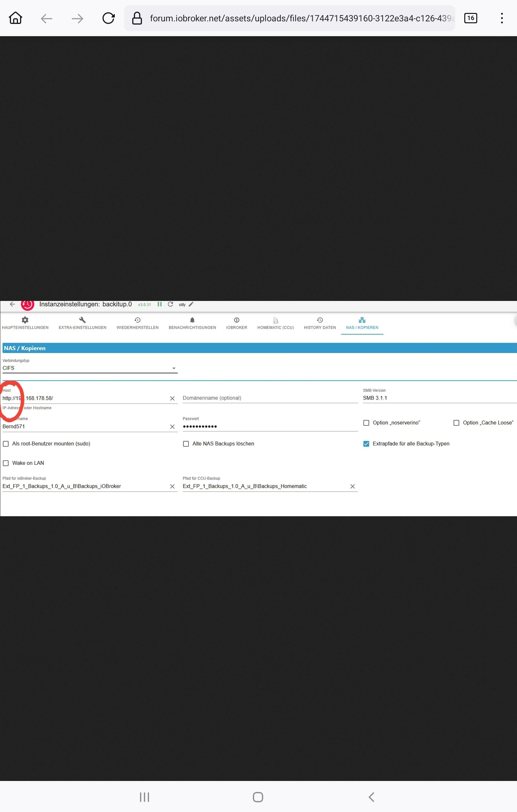
Task: Clear the ioBroker-Backup path field
Action: pos(172,486)
